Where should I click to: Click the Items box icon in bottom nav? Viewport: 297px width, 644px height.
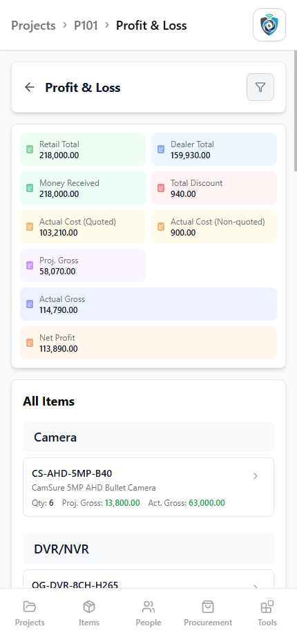(89, 607)
